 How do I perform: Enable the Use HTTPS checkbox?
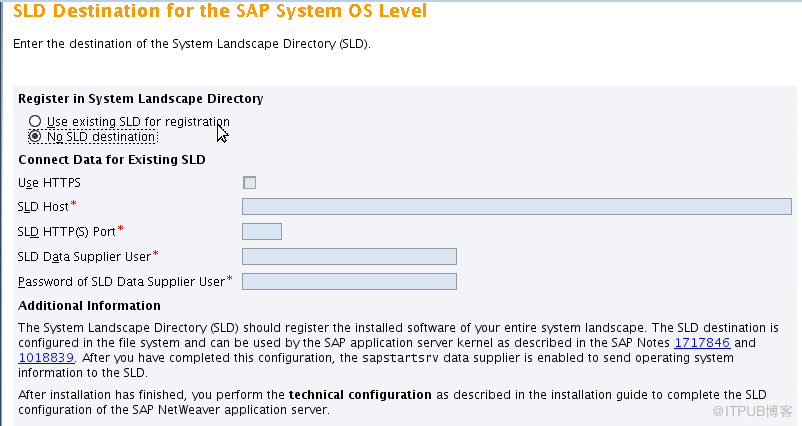coord(250,183)
